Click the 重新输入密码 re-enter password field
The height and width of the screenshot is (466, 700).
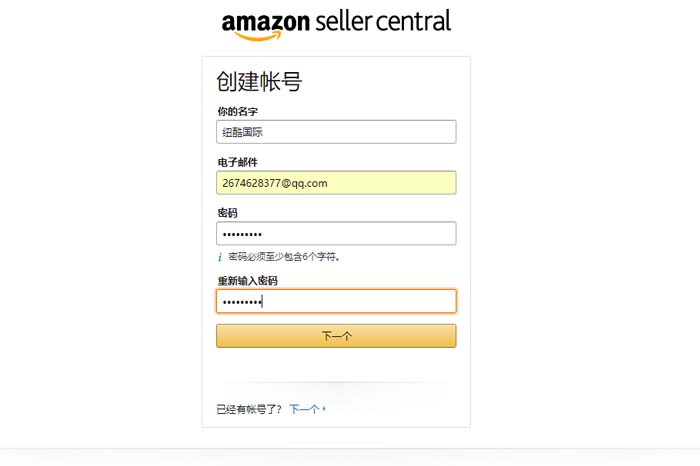[336, 301]
